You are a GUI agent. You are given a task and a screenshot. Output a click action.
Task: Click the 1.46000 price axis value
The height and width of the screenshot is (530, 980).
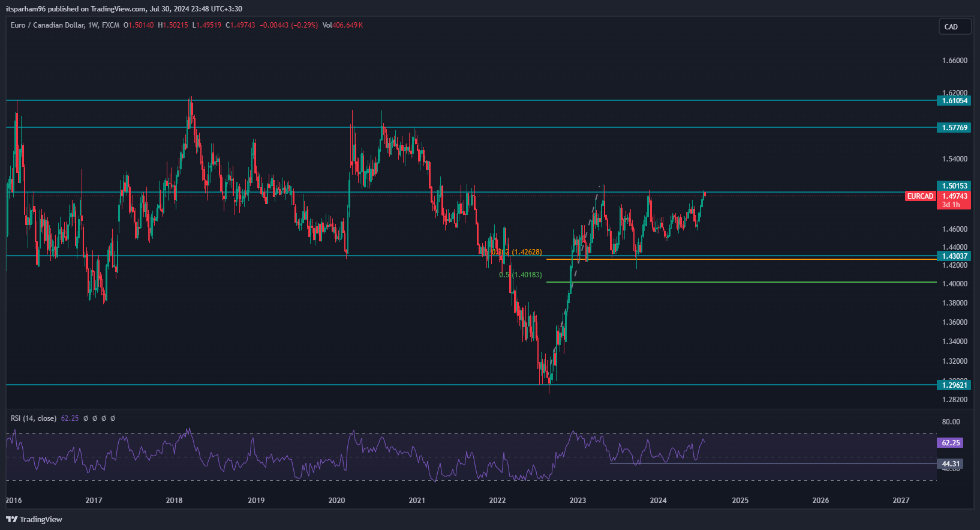pos(955,229)
